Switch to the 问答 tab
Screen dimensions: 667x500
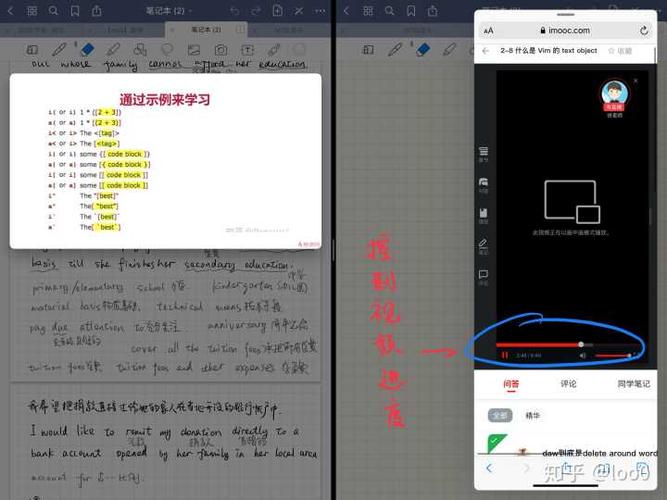511,384
